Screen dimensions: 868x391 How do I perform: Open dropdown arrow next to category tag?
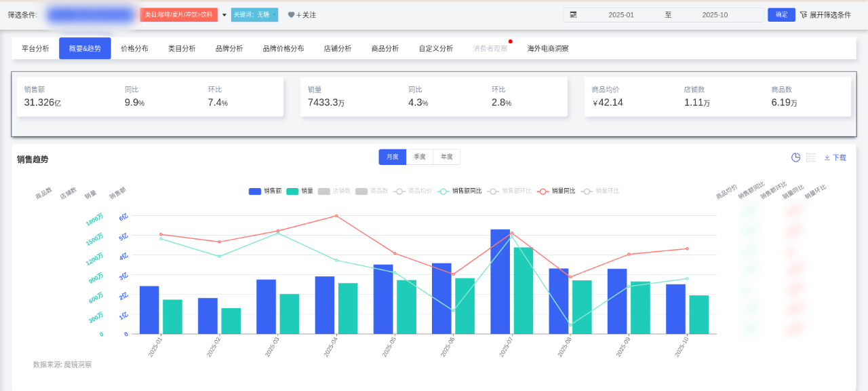pyautogui.click(x=224, y=15)
